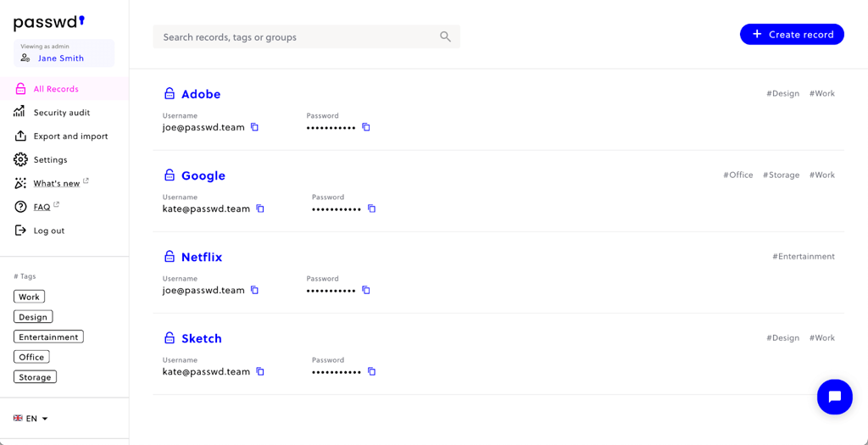Filter by the Entertainment tag
This screenshot has height=445, width=868.
pos(48,337)
